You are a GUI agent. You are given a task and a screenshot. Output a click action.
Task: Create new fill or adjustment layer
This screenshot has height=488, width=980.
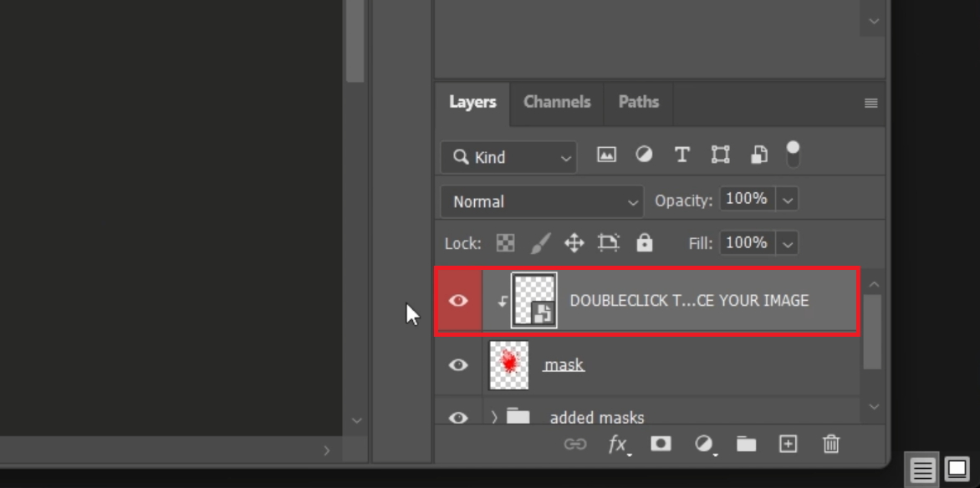(x=705, y=445)
